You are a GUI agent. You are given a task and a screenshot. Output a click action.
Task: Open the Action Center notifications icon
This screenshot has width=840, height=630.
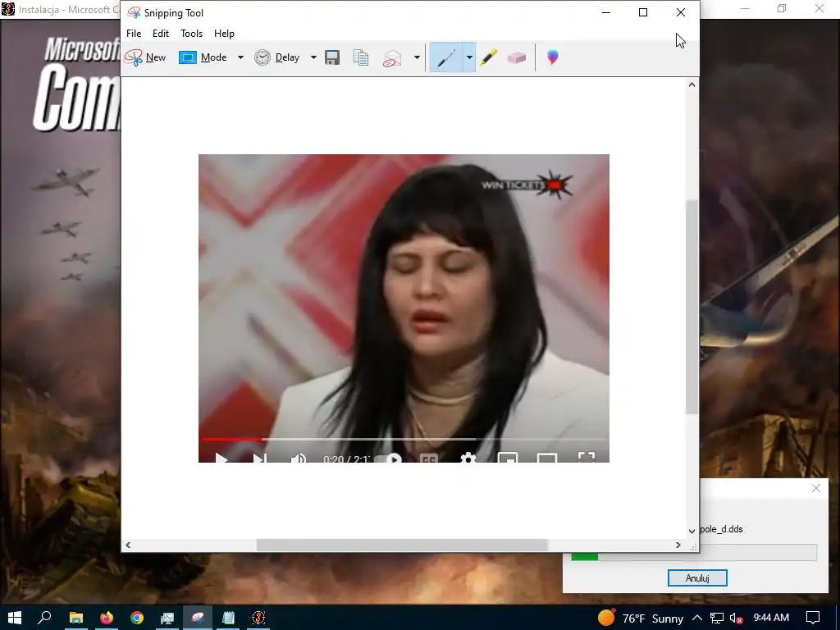[x=813, y=619]
